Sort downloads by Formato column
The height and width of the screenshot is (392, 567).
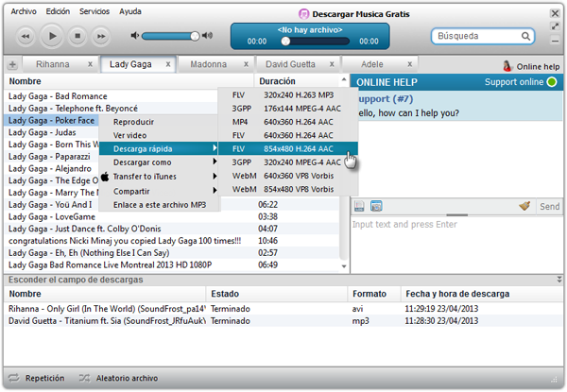click(374, 294)
